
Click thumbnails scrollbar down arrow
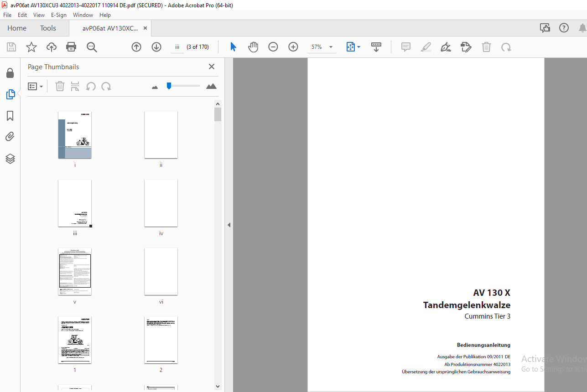(x=218, y=387)
